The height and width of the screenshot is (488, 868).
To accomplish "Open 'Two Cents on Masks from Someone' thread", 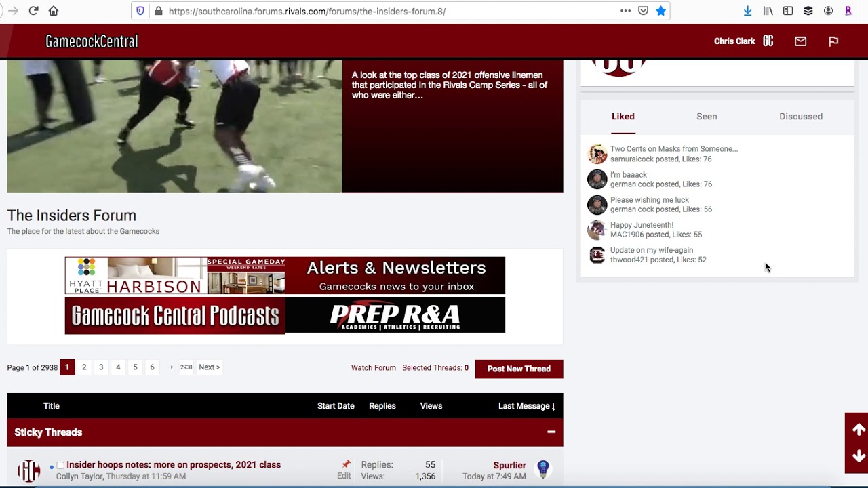I will coord(674,149).
